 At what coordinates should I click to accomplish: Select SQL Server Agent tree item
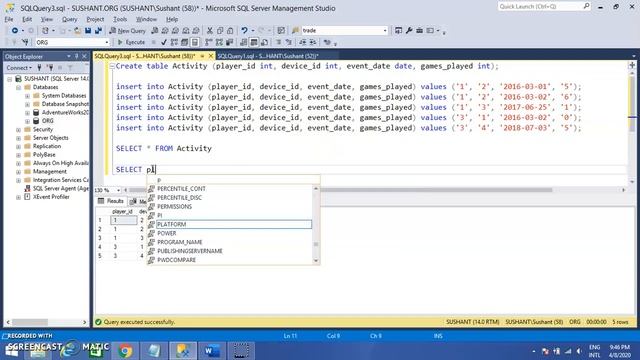click(60, 188)
